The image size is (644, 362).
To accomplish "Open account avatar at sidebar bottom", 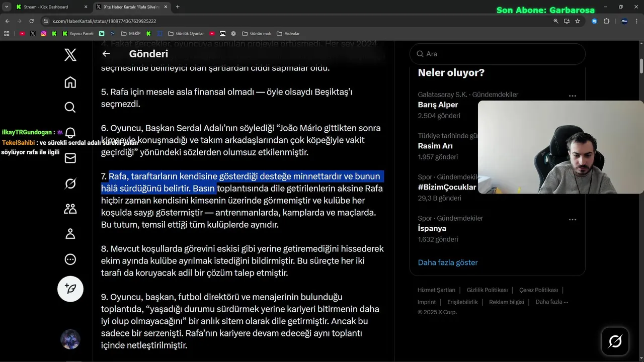I will pos(70,339).
